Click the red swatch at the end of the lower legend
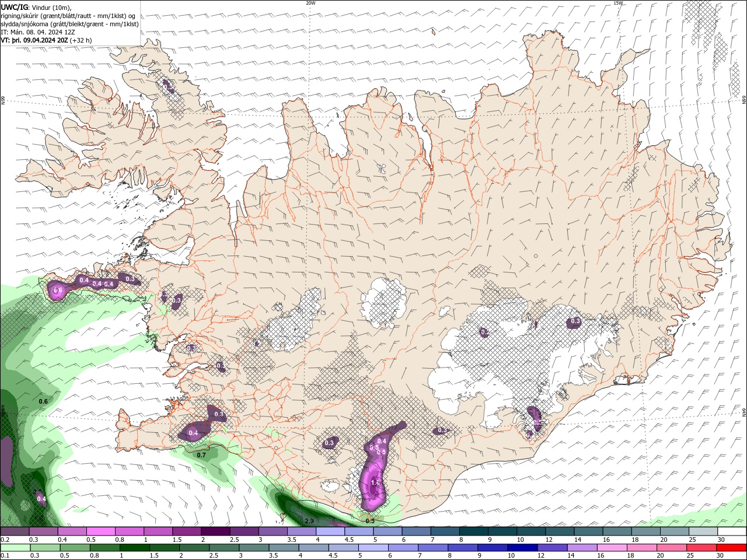 tap(731, 548)
